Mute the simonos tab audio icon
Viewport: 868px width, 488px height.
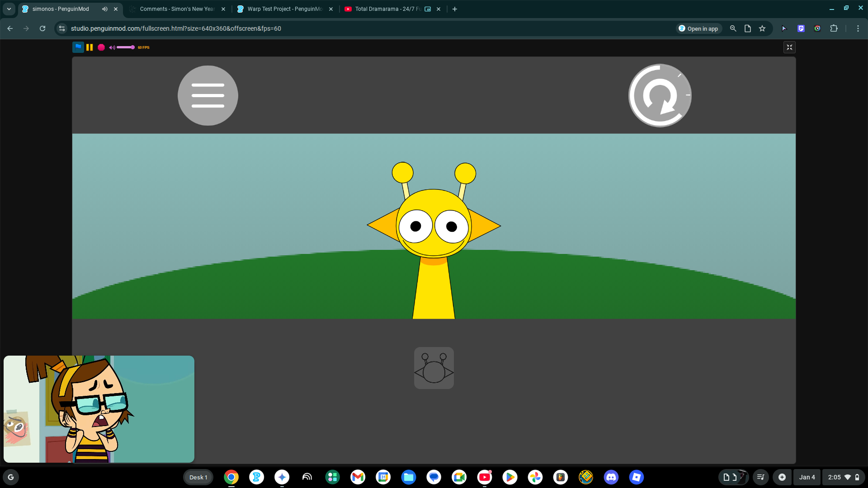pyautogui.click(x=105, y=9)
